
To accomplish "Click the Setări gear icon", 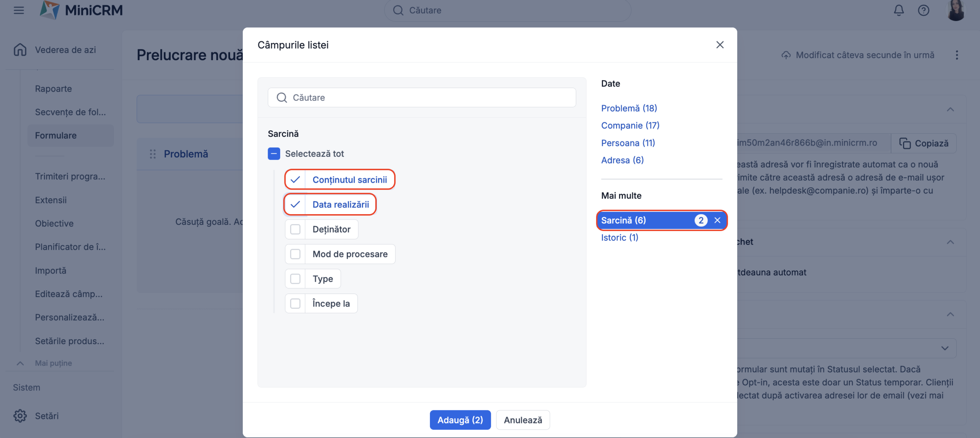I will 20,416.
